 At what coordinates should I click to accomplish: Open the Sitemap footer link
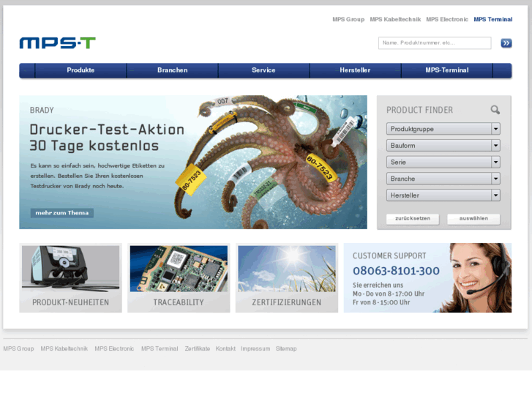[286, 348]
